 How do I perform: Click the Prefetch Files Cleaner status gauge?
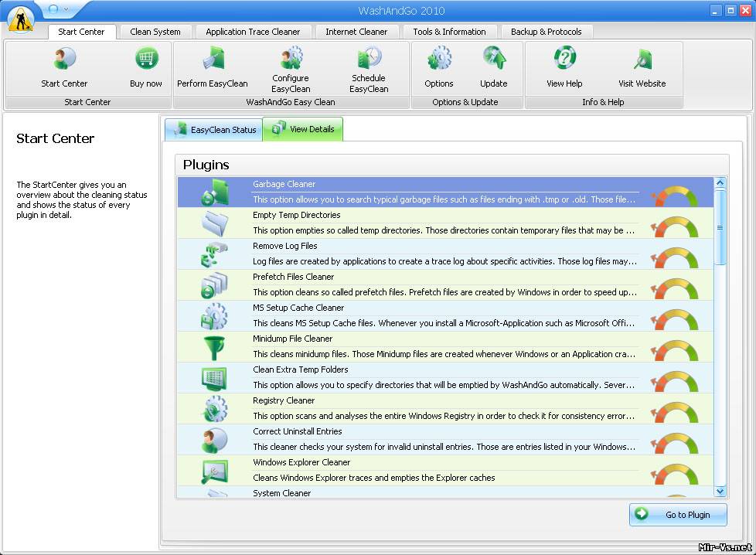pyautogui.click(x=675, y=288)
